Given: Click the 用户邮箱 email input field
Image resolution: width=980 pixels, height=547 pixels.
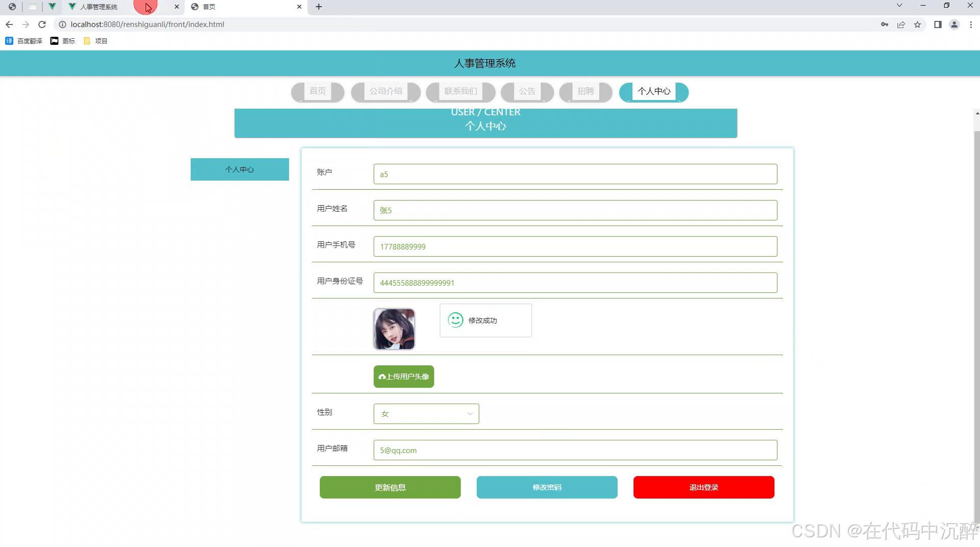Looking at the screenshot, I should click(x=575, y=450).
